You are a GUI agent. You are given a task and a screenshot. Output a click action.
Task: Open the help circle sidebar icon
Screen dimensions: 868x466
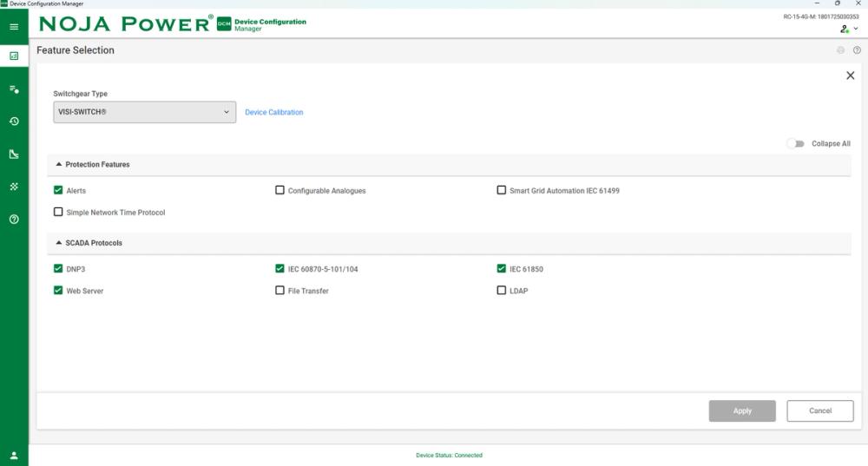click(x=14, y=220)
